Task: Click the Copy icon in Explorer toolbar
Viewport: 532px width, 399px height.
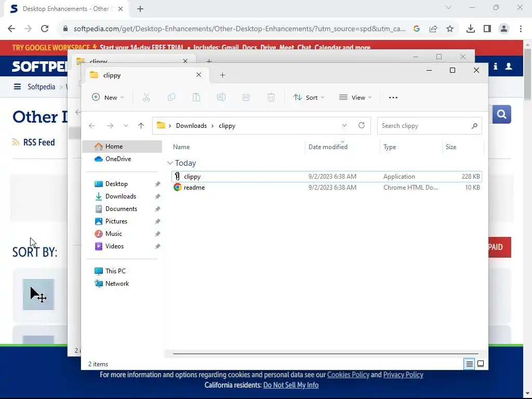Action: [171, 98]
